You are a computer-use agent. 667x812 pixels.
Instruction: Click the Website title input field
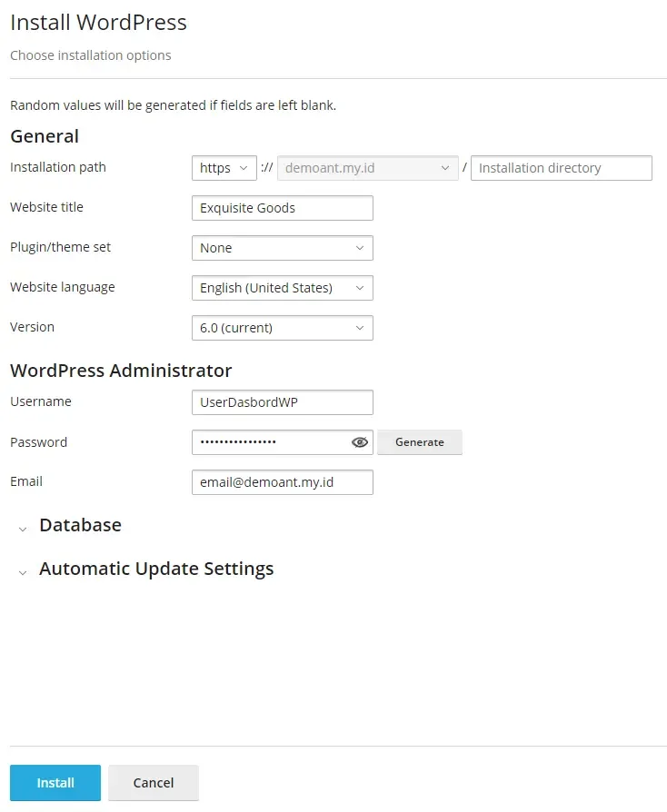point(282,208)
